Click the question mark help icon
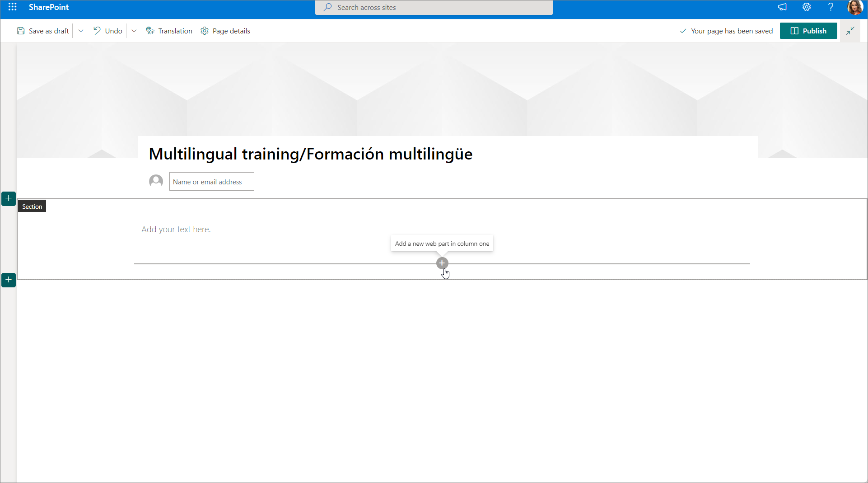 831,7
